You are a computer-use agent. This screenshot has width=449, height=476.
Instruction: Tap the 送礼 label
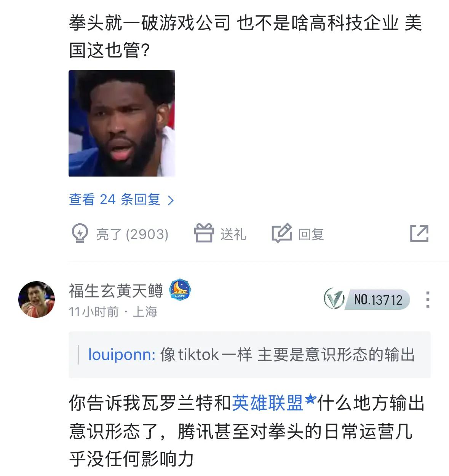point(233,234)
